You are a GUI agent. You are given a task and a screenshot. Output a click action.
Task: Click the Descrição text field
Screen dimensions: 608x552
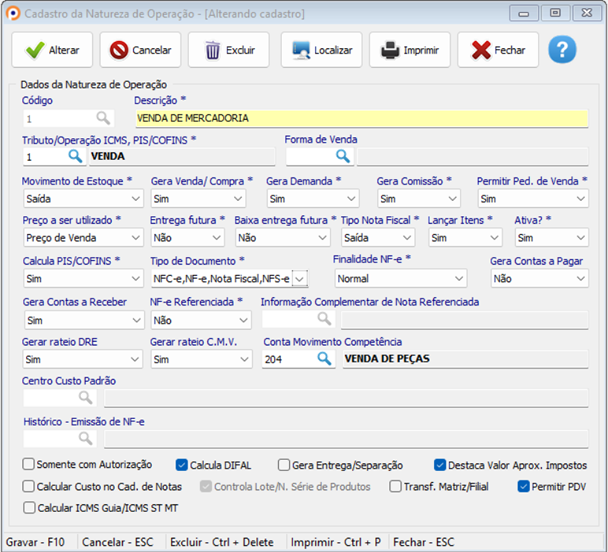click(360, 118)
